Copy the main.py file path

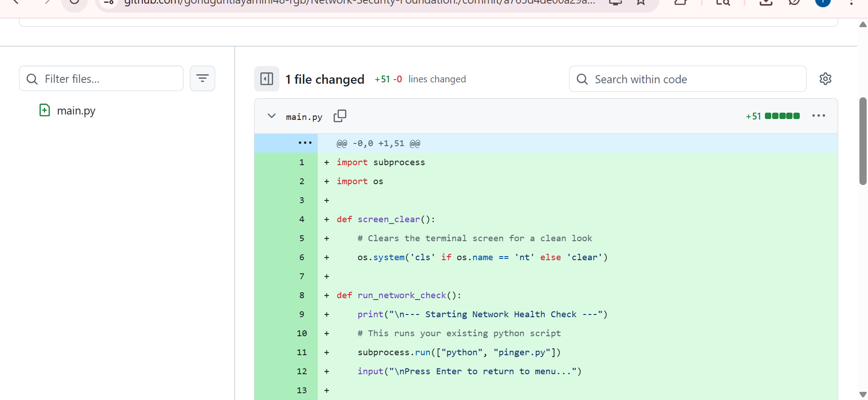(340, 116)
